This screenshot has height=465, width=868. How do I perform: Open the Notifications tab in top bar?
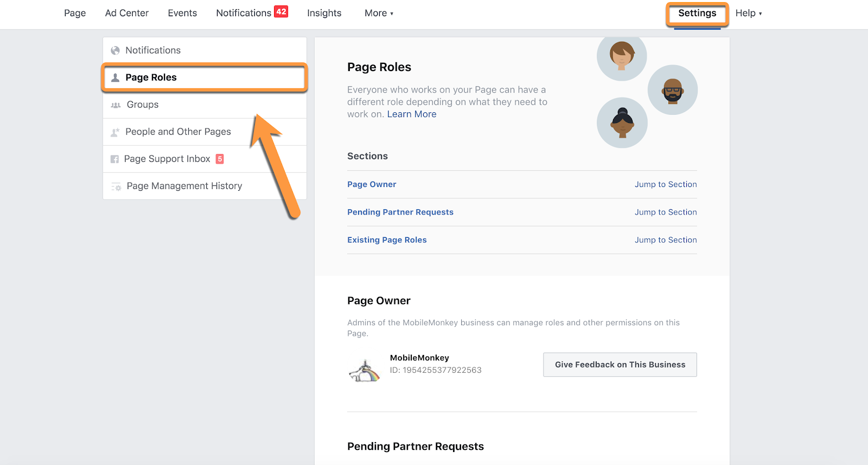[x=244, y=13]
